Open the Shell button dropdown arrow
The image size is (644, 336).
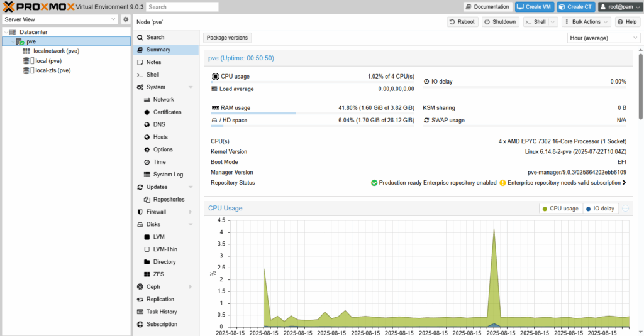tap(553, 22)
